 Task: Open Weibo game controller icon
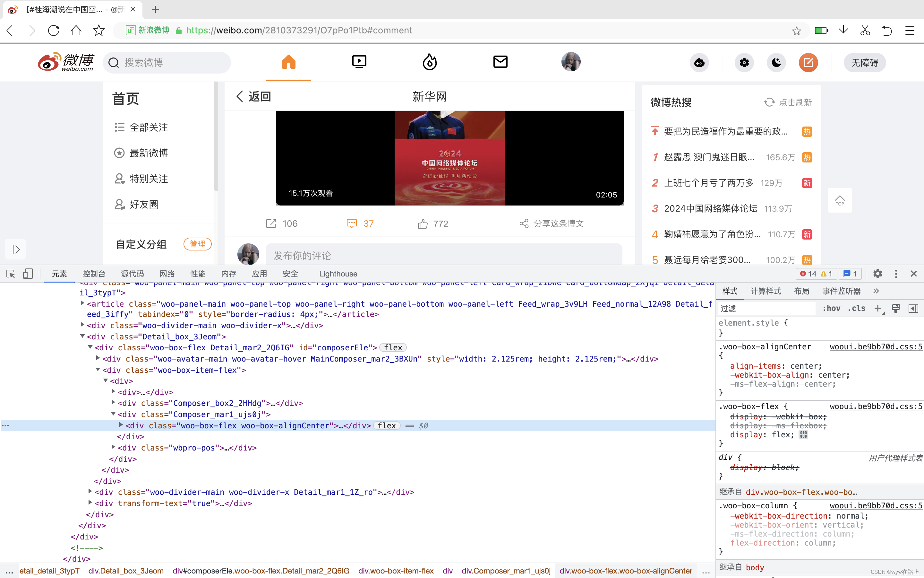pyautogui.click(x=699, y=63)
